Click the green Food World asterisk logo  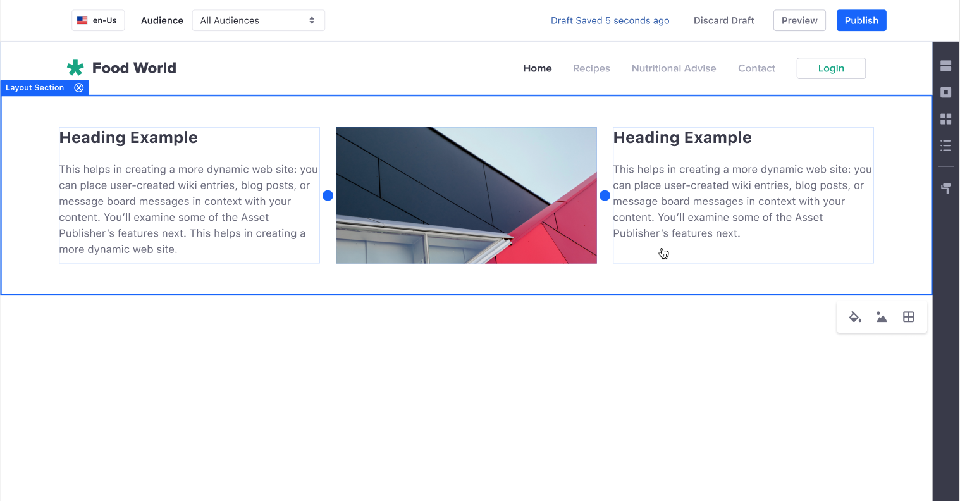pyautogui.click(x=75, y=68)
